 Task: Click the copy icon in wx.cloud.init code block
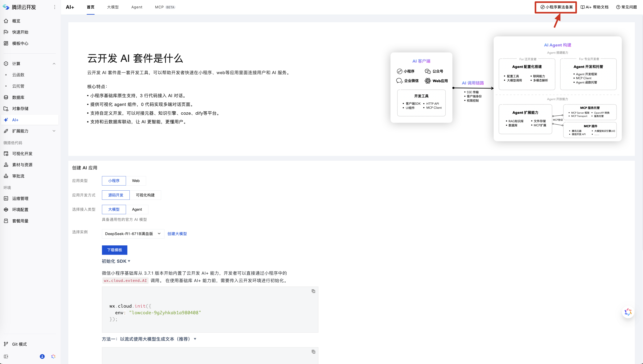coord(313,291)
